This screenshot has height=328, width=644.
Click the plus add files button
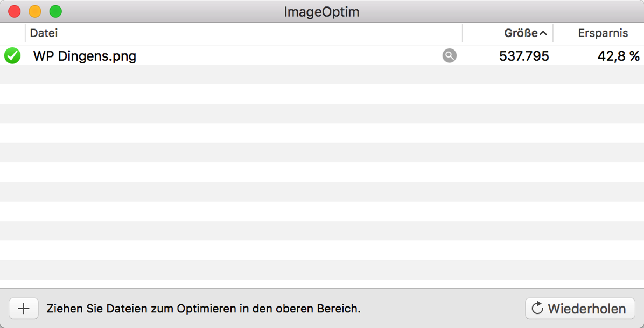pyautogui.click(x=23, y=309)
